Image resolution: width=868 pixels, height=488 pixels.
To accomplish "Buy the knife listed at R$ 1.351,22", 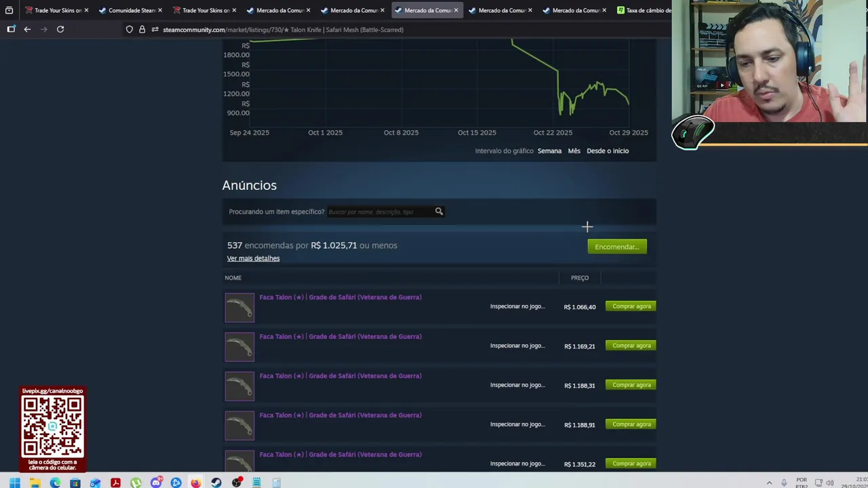I will pyautogui.click(x=631, y=464).
